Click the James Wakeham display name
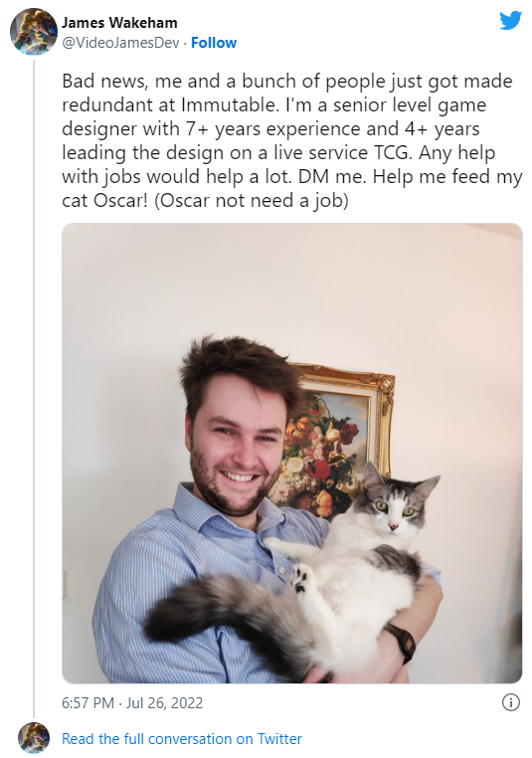532x758 pixels. (x=119, y=23)
